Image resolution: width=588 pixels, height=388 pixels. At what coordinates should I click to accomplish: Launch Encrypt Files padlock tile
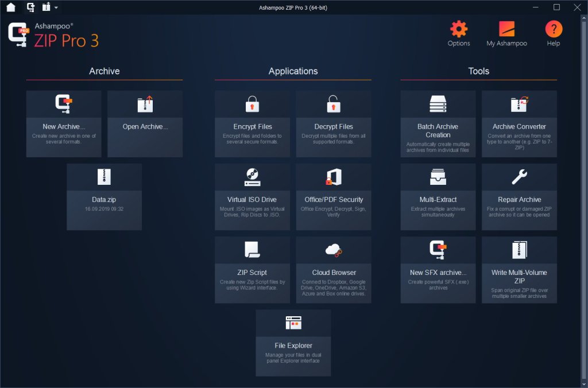[253, 124]
